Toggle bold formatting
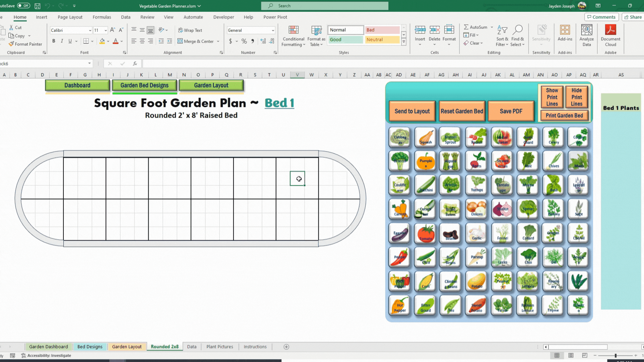This screenshot has height=362, width=644. (x=54, y=41)
